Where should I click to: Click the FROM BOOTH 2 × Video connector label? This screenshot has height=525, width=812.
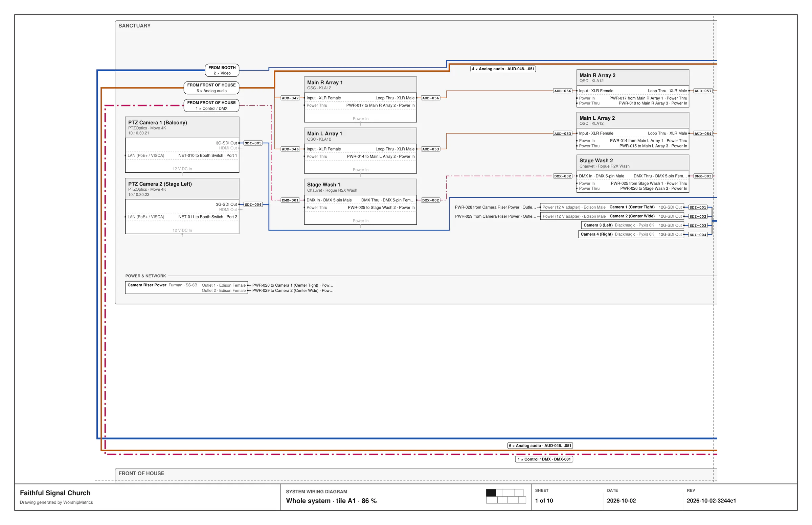tap(222, 70)
